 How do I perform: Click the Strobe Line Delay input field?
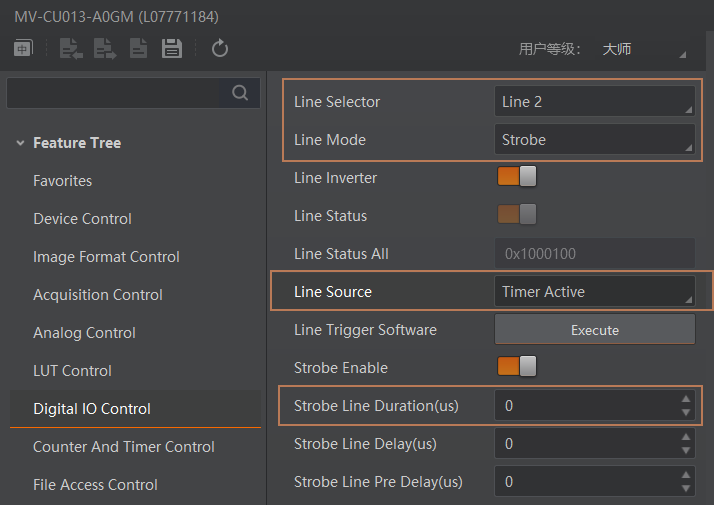[585, 443]
